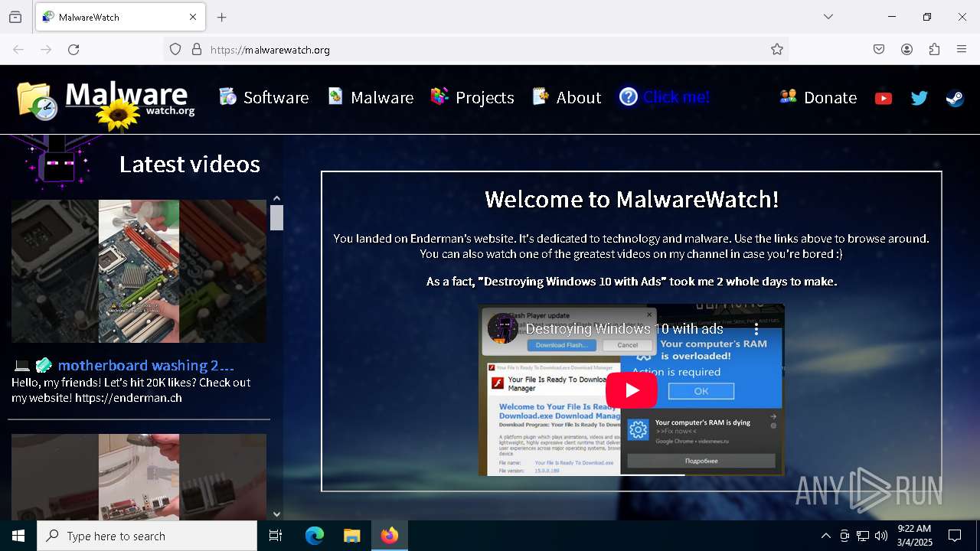Click the Latest videos scroll down arrow

tap(277, 514)
